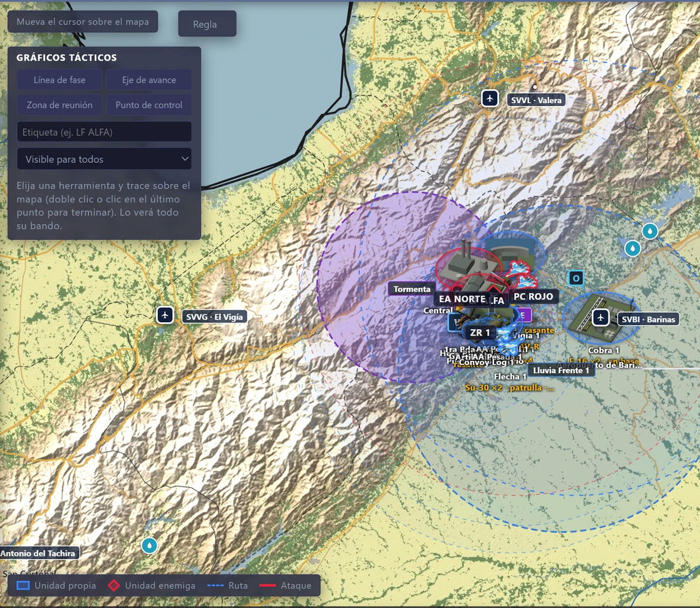Image resolution: width=700 pixels, height=608 pixels.
Task: Choose the Punto de control tool
Action: coord(149,105)
